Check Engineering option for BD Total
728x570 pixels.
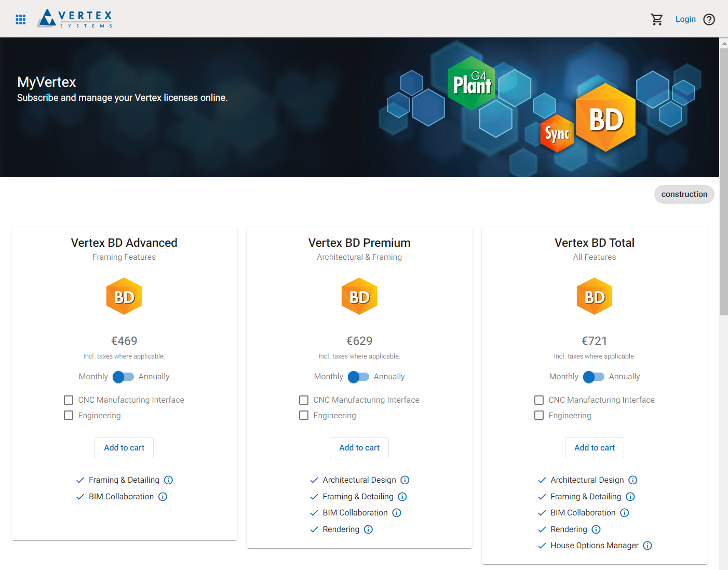point(539,416)
